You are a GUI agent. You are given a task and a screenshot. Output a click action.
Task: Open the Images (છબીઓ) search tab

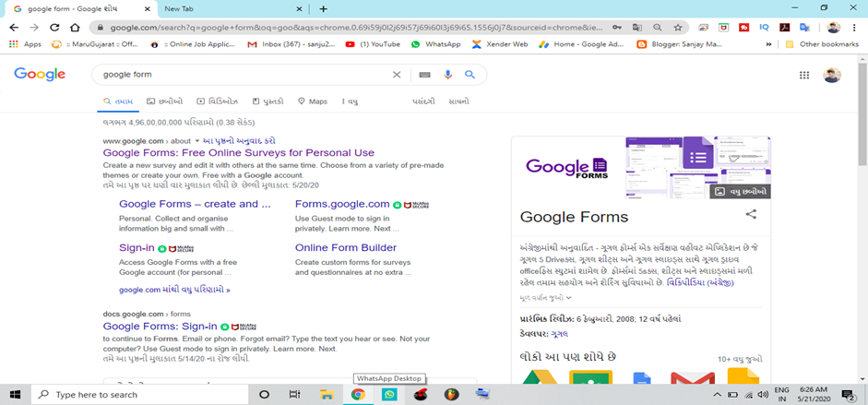click(x=165, y=101)
